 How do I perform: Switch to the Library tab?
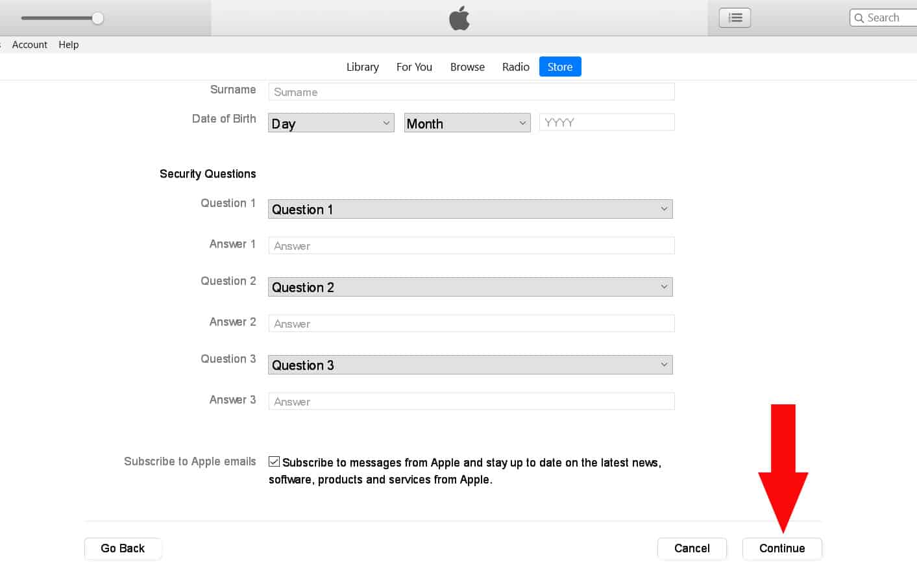point(362,67)
